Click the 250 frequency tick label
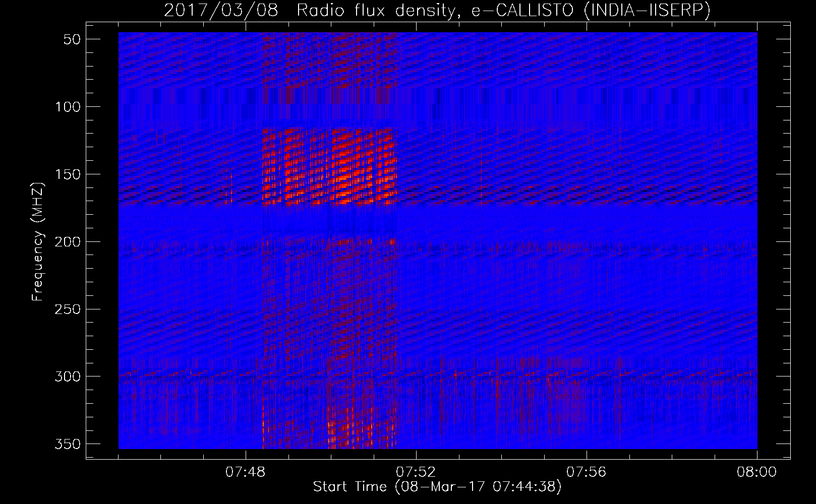 pyautogui.click(x=68, y=309)
